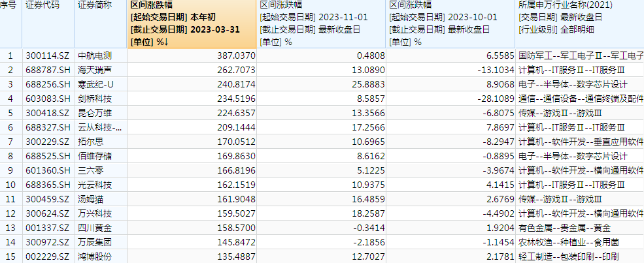Select stock name 拓尔思
644x263 pixels.
(91, 142)
